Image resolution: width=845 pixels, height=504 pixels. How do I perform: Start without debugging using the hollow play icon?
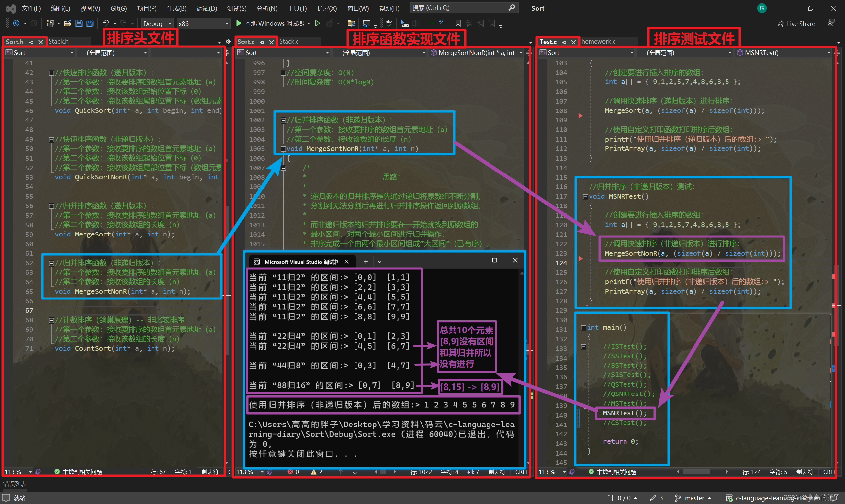(317, 23)
